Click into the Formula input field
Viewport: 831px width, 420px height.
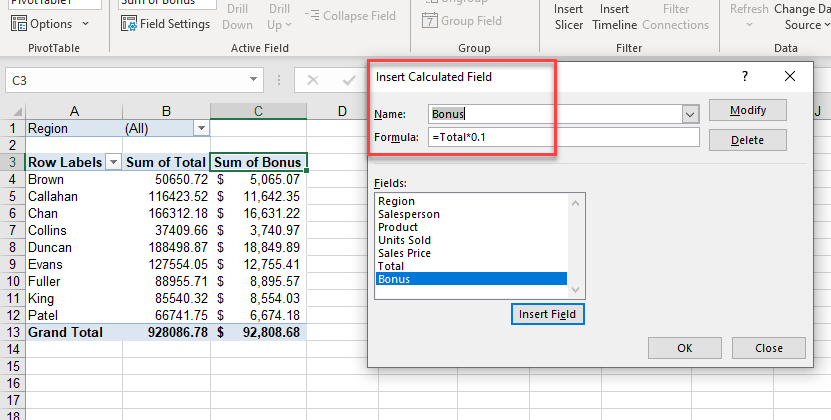(x=563, y=137)
